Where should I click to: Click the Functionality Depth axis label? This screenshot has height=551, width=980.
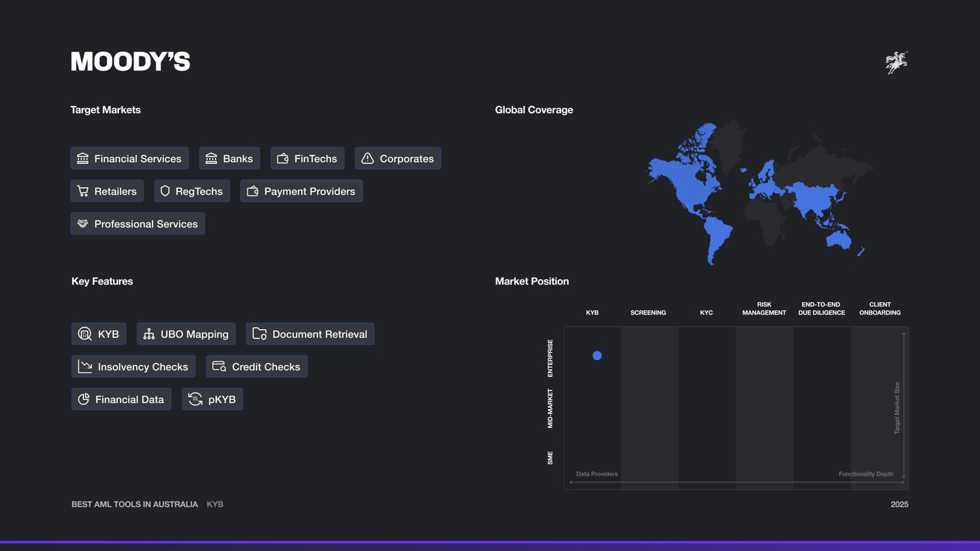pos(865,474)
